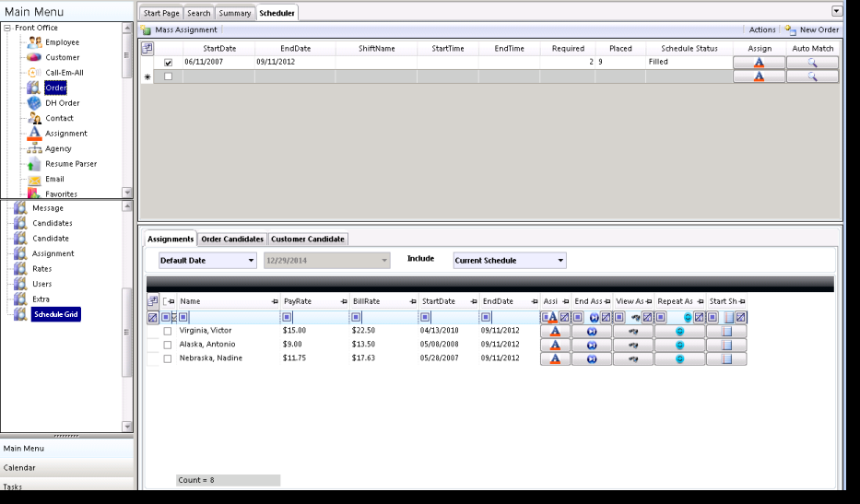The width and height of the screenshot is (860, 504).
Task: Open the Resume Parser icon
Action: coord(34,163)
